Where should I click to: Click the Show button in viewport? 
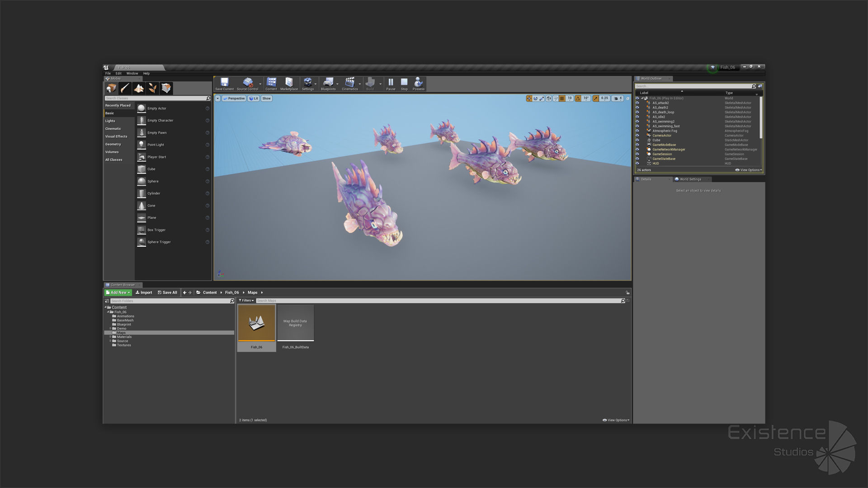click(x=267, y=99)
